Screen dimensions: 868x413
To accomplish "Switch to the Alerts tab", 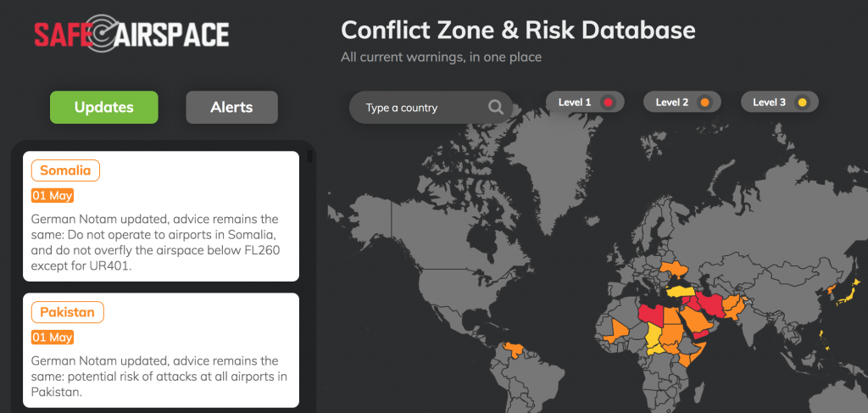I will click(x=231, y=108).
